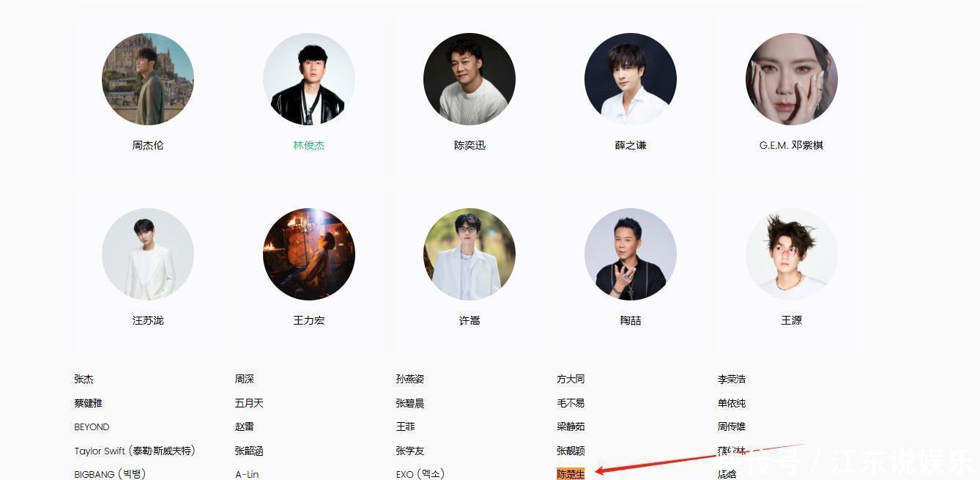Click the green 林俊杰 name label

pyautogui.click(x=309, y=145)
